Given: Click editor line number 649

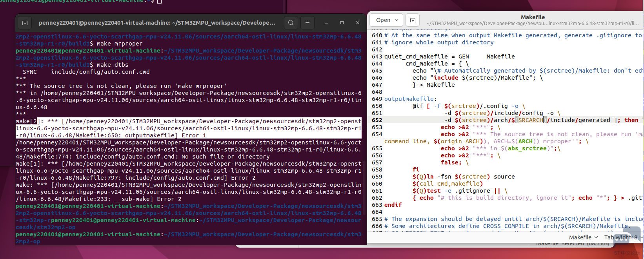Looking at the screenshot, I should pyautogui.click(x=377, y=99).
